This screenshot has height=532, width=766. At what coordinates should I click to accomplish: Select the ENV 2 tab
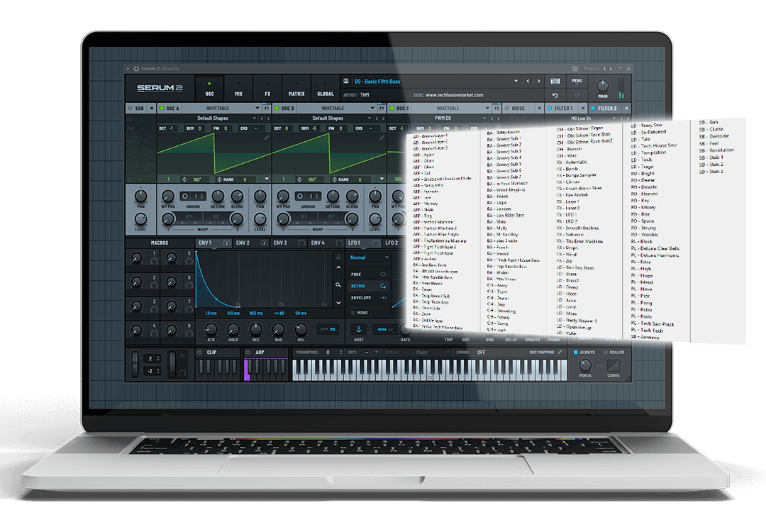246,243
